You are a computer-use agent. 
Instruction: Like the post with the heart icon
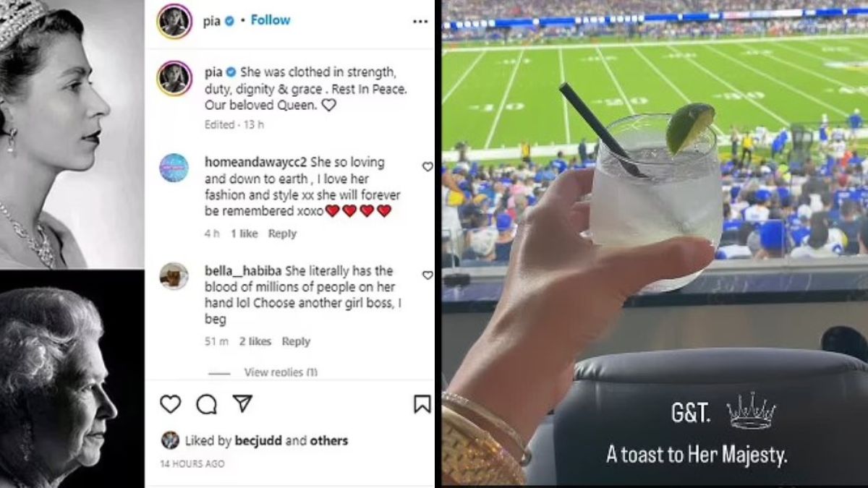tap(170, 404)
